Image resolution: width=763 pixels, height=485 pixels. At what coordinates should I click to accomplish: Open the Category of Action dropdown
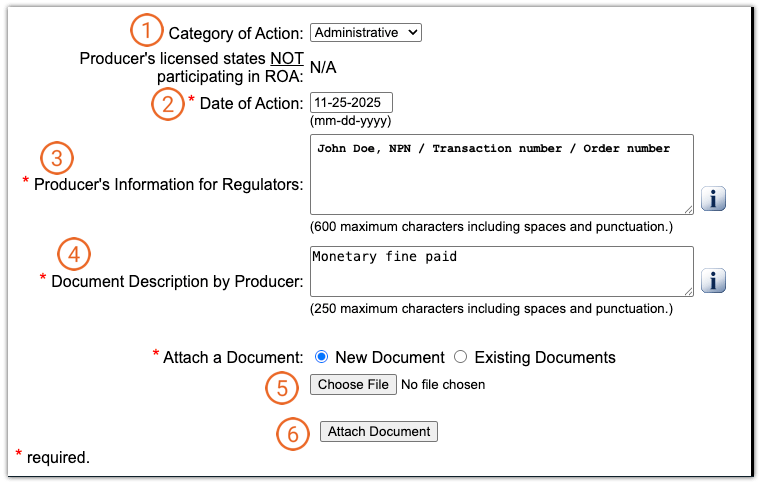point(366,33)
